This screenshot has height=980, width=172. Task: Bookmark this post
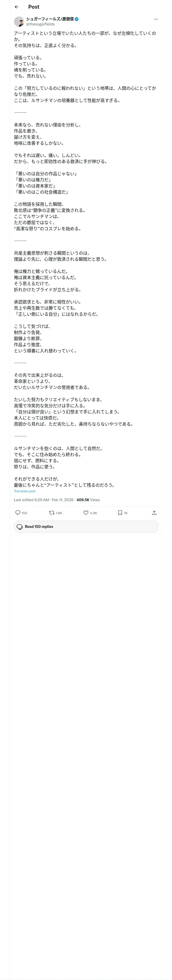pos(120,512)
